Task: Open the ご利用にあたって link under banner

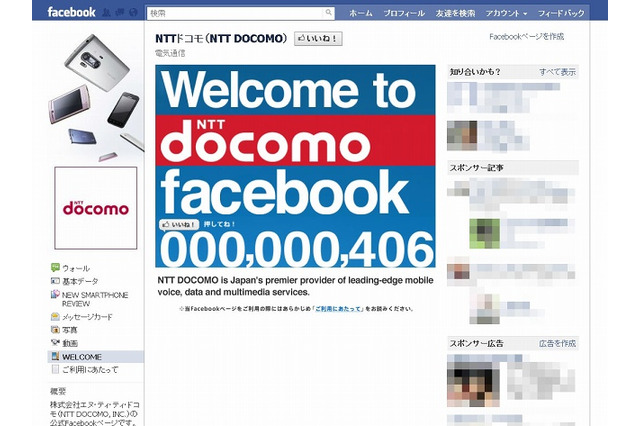Action: [338, 309]
